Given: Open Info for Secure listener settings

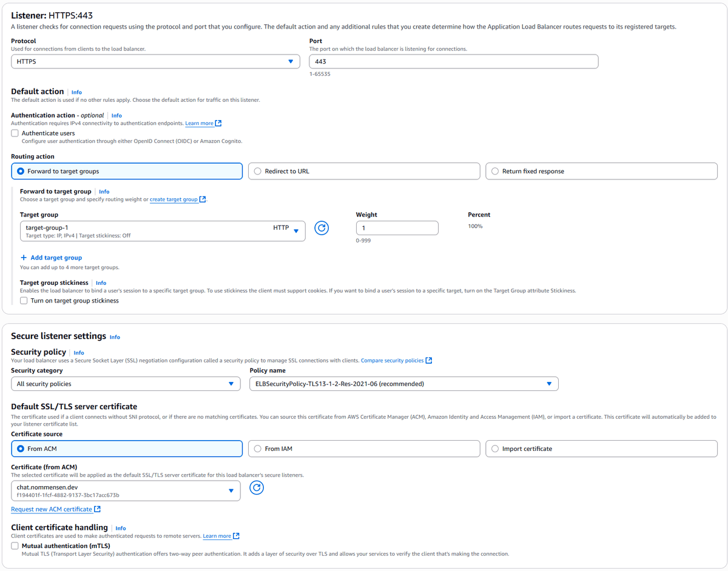Looking at the screenshot, I should pos(115,337).
